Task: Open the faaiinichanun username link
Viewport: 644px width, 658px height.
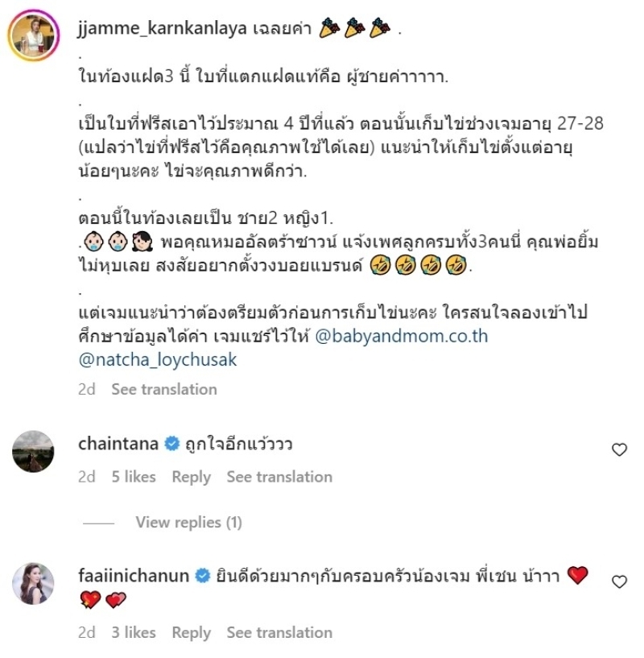Action: (x=134, y=576)
